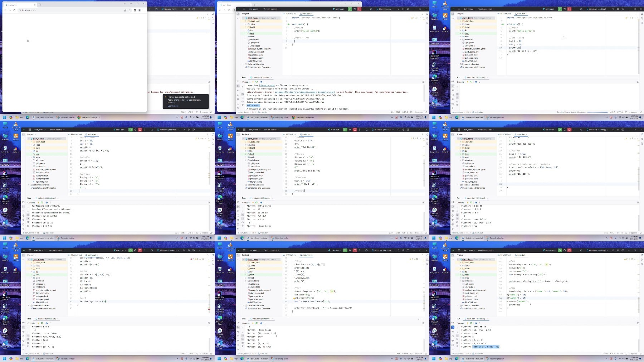
Task: Click CRLF in the Map-code IDE status bar
Action: point(613,353)
